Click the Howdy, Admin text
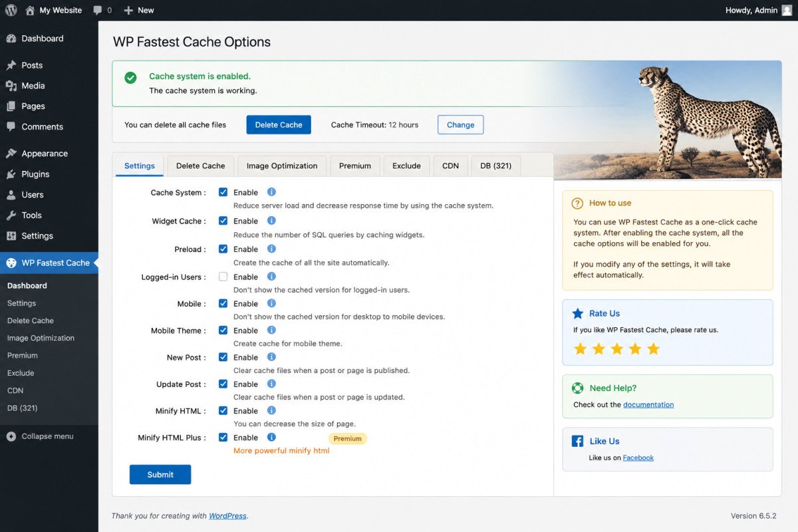 coord(751,10)
